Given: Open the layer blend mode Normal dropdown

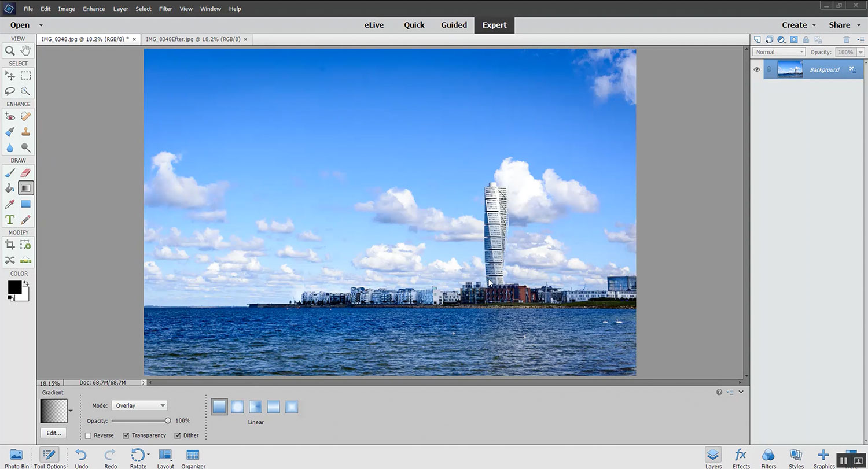Looking at the screenshot, I should point(779,52).
